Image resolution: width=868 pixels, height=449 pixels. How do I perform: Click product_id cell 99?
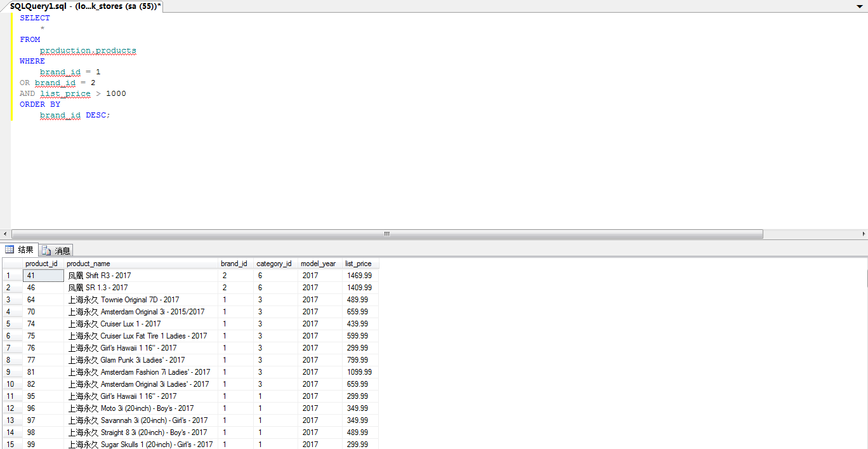[x=43, y=445]
